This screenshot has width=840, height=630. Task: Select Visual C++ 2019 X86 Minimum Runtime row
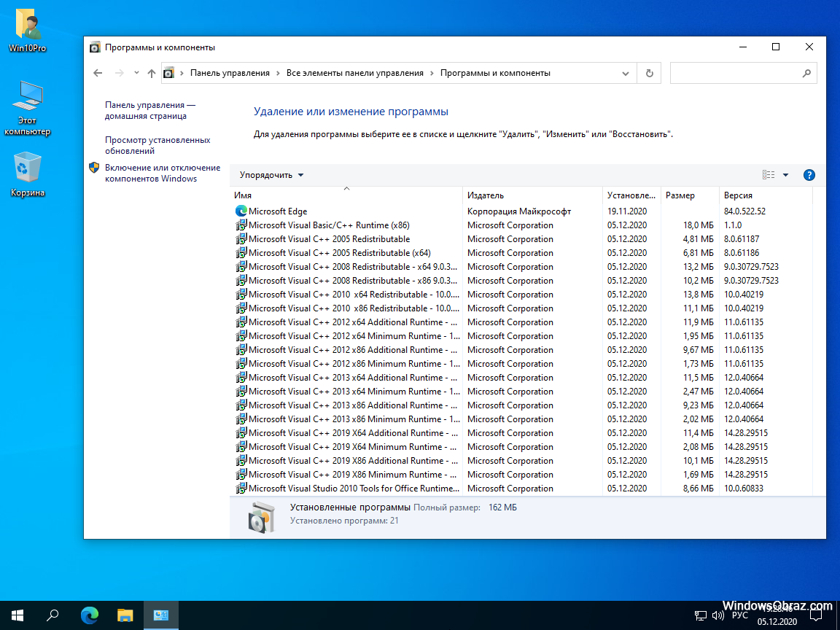pyautogui.click(x=523, y=475)
